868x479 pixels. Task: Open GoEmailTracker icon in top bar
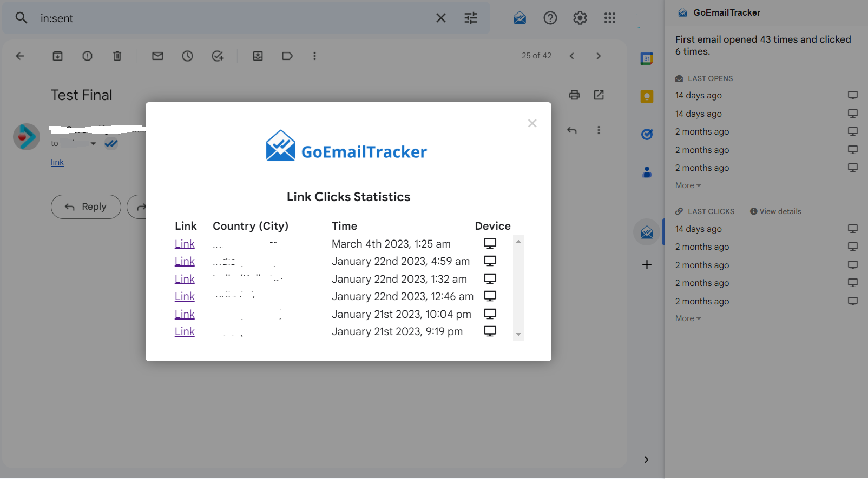click(520, 18)
